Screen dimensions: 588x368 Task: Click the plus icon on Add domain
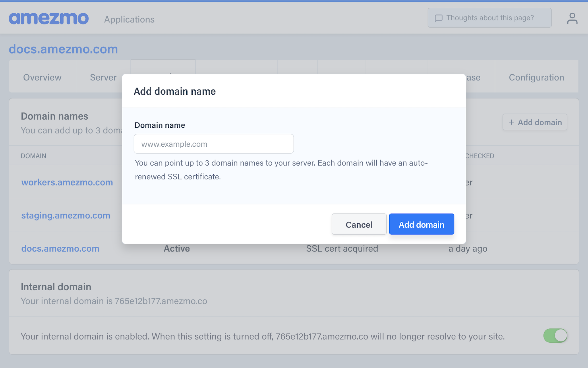[511, 122]
